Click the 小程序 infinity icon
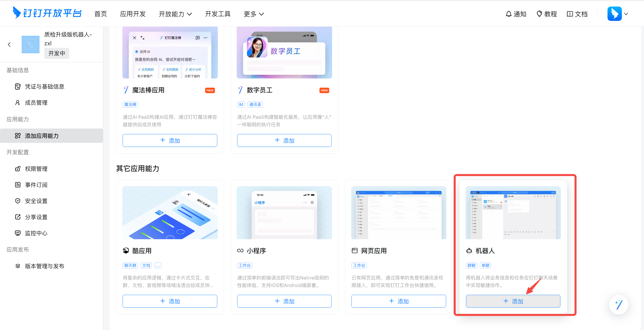644x330 pixels. point(240,251)
